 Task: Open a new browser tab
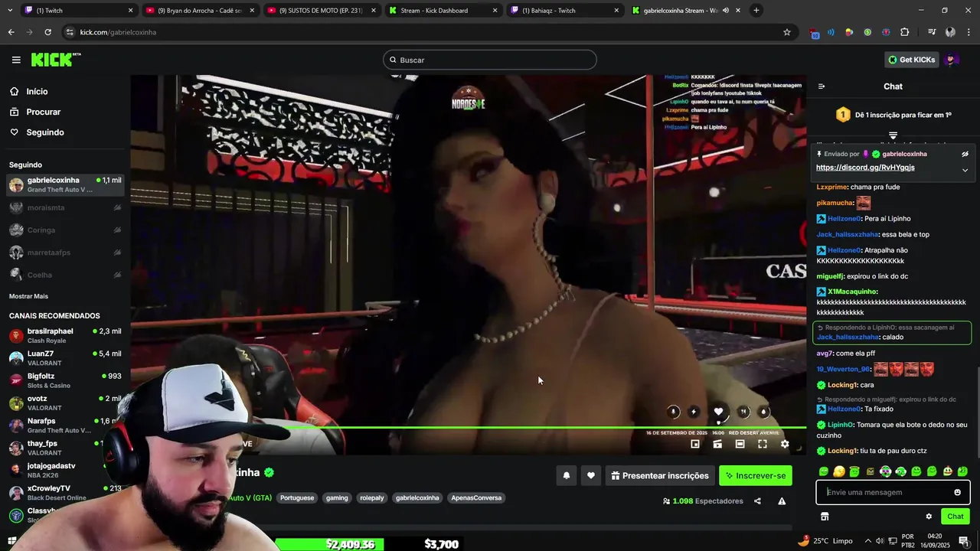756,11
